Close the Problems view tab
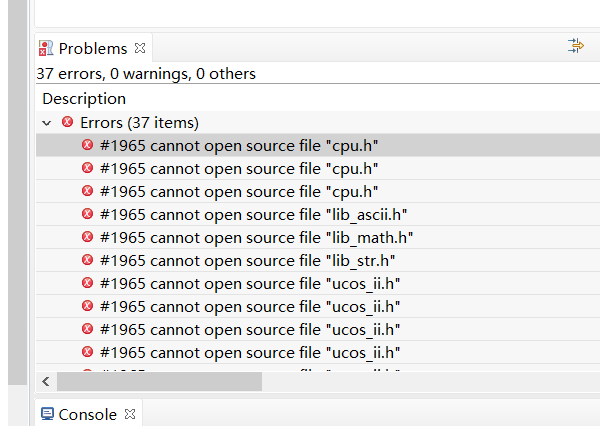Viewport: 600px width, 426px height. pos(140,48)
